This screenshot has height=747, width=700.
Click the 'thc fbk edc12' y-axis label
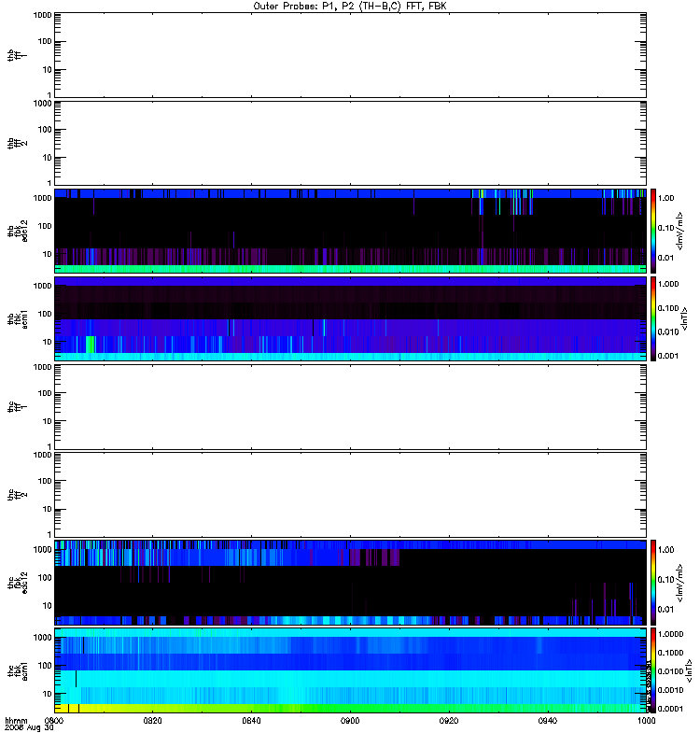coord(18,583)
